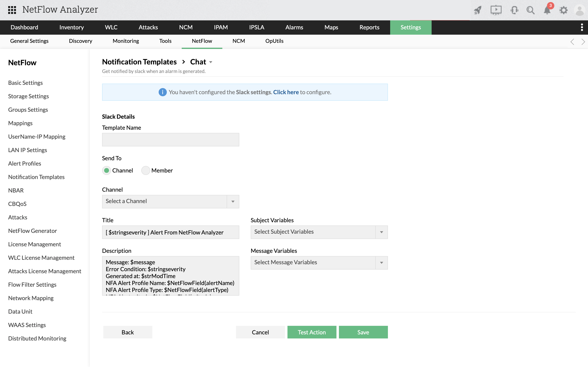The height and width of the screenshot is (367, 588).
Task: Open the Select Message Variables dropdown
Action: click(x=319, y=263)
